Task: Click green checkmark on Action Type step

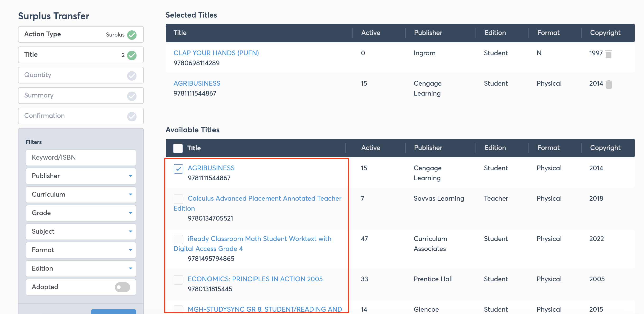Action: click(132, 35)
